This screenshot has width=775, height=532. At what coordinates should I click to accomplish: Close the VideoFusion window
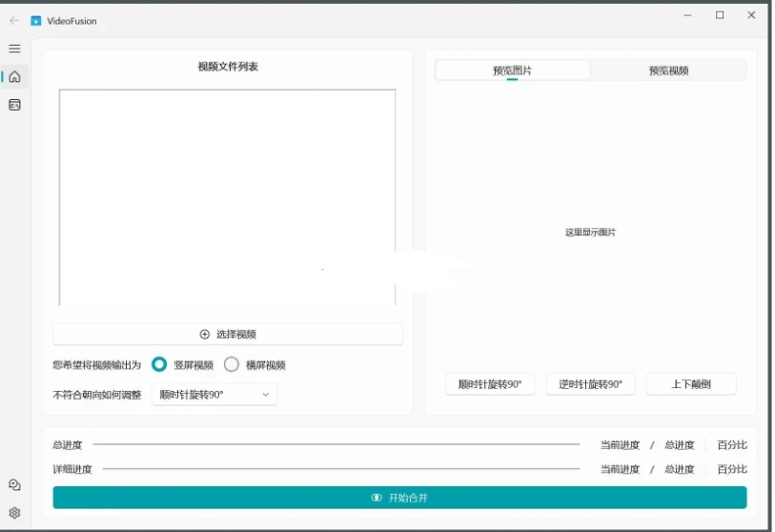(751, 15)
